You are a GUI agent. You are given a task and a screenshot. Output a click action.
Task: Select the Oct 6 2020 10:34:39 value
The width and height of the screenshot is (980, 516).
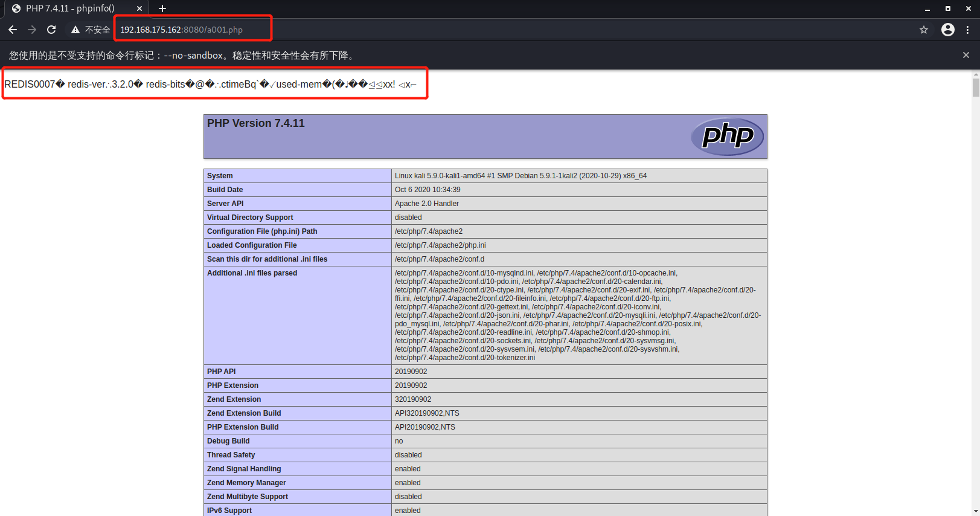(428, 190)
